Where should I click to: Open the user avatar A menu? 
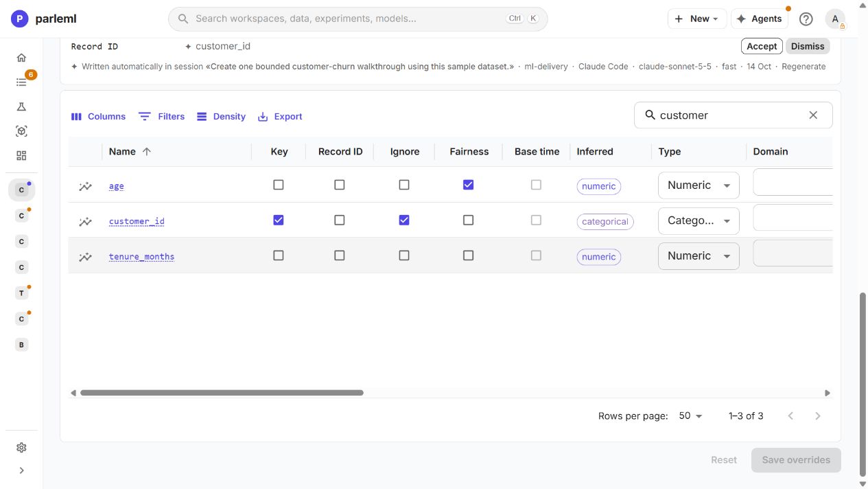[x=835, y=19]
